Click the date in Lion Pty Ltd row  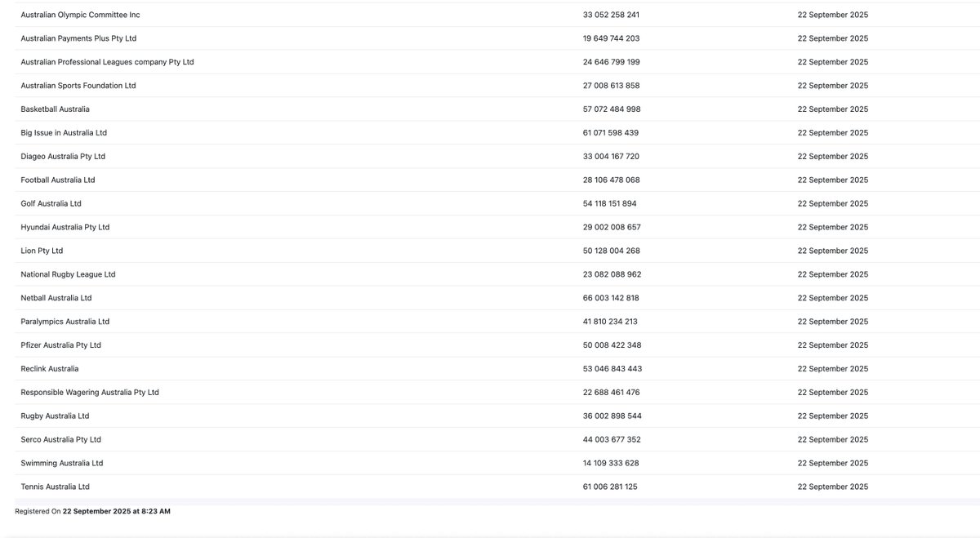[x=833, y=251]
